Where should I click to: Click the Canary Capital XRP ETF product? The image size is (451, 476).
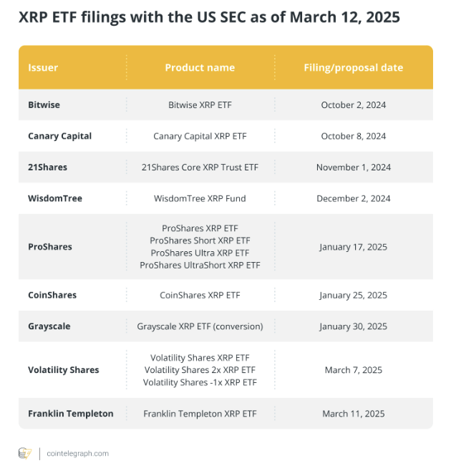click(200, 136)
